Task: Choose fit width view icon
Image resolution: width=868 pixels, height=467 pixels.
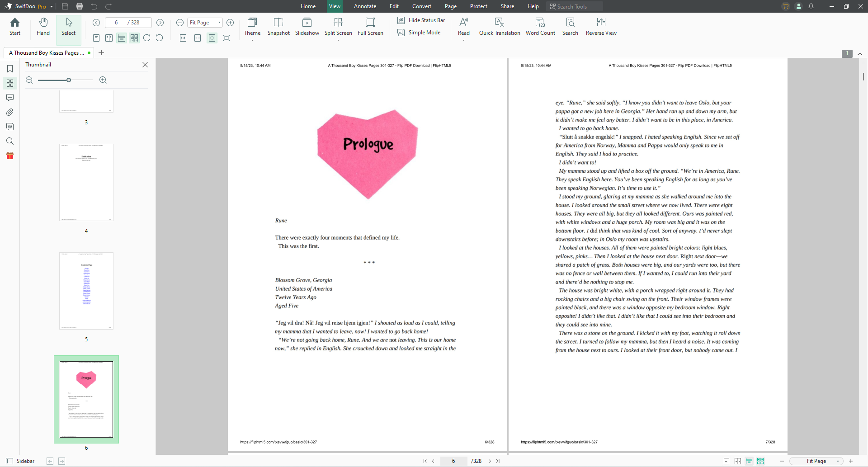Action: [x=198, y=38]
